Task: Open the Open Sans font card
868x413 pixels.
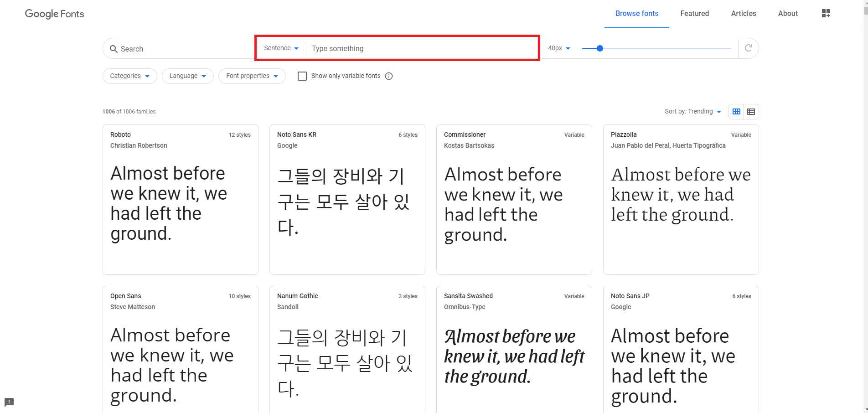Action: pyautogui.click(x=181, y=350)
